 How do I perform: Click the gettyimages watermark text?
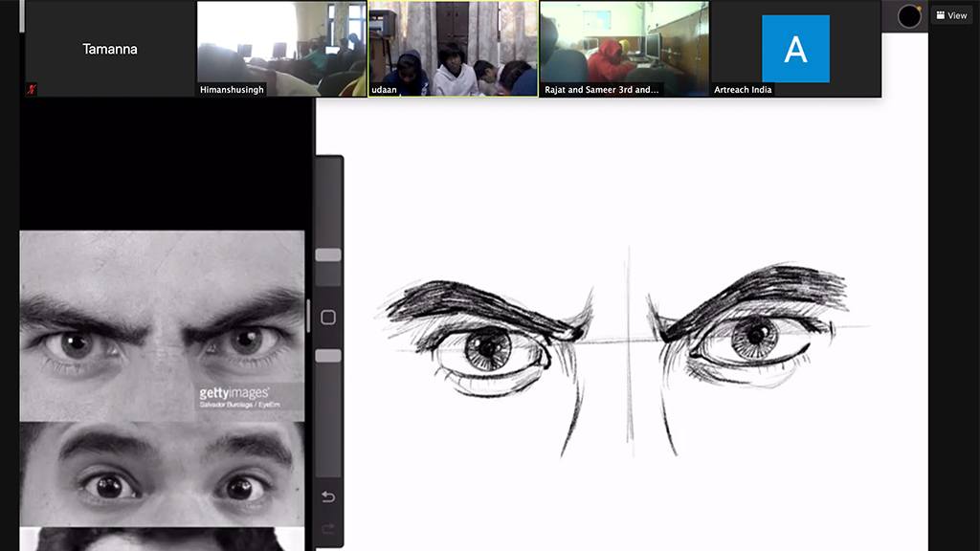[234, 393]
